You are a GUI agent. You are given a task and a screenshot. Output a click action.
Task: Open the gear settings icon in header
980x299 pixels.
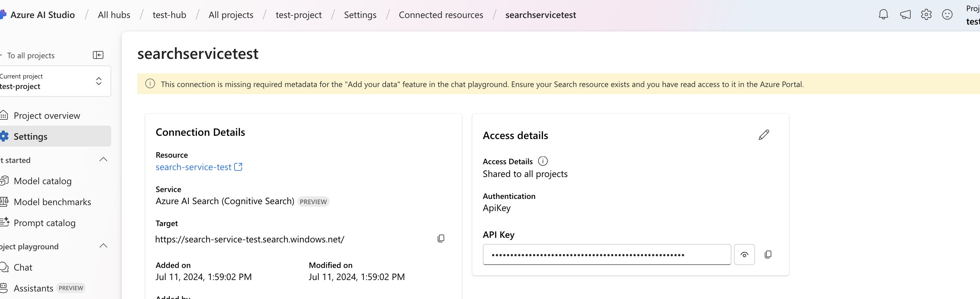point(926,14)
